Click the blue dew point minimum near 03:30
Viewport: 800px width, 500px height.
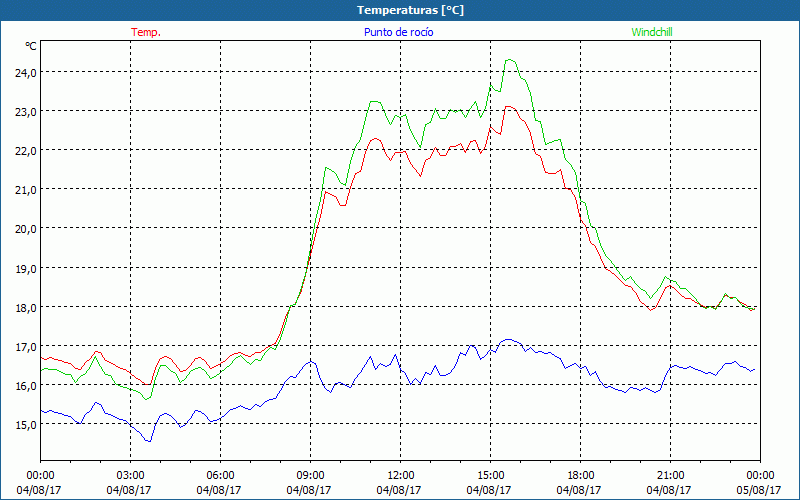click(149, 441)
